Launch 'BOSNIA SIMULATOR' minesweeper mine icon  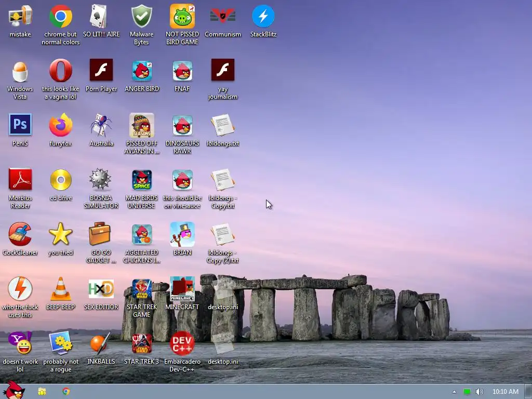point(101,189)
